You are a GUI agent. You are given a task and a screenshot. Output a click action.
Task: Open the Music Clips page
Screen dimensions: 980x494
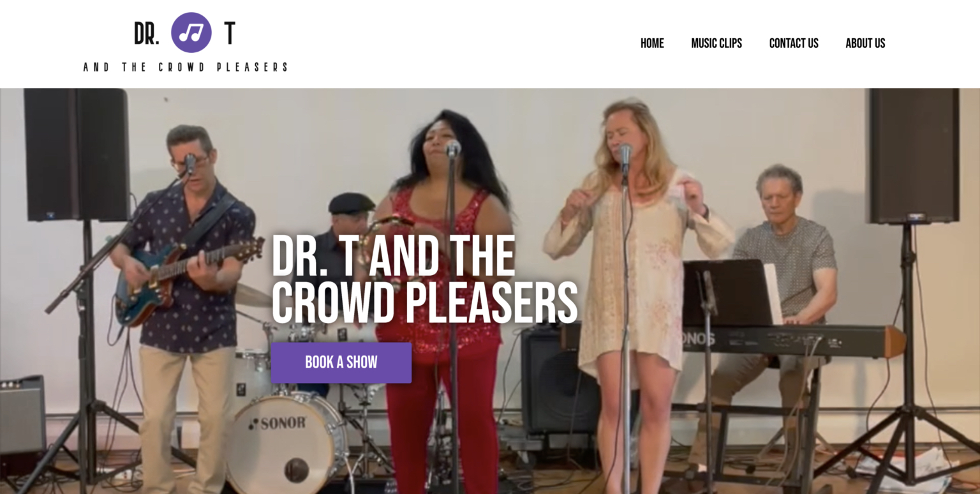(x=716, y=43)
